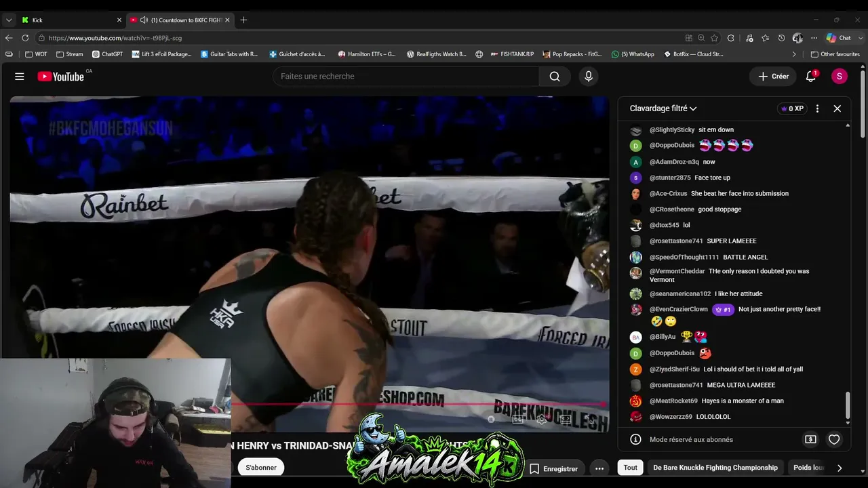Show subscribers-only mode info icon
The height and width of the screenshot is (488, 868).
point(635,439)
